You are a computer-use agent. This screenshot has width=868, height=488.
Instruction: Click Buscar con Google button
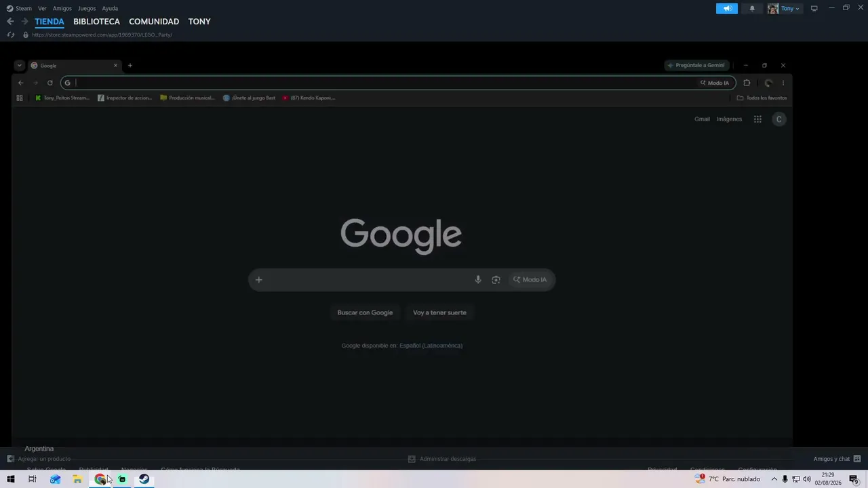pos(365,312)
